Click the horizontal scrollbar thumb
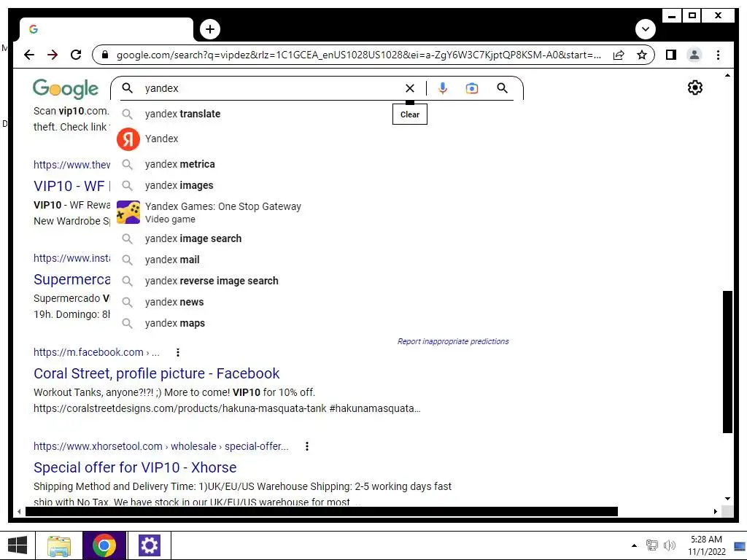 322,511
